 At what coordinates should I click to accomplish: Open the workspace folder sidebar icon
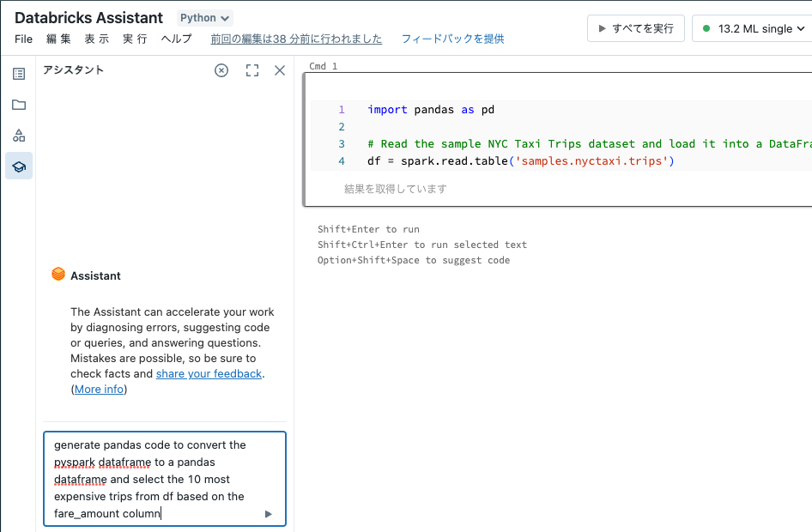point(18,104)
